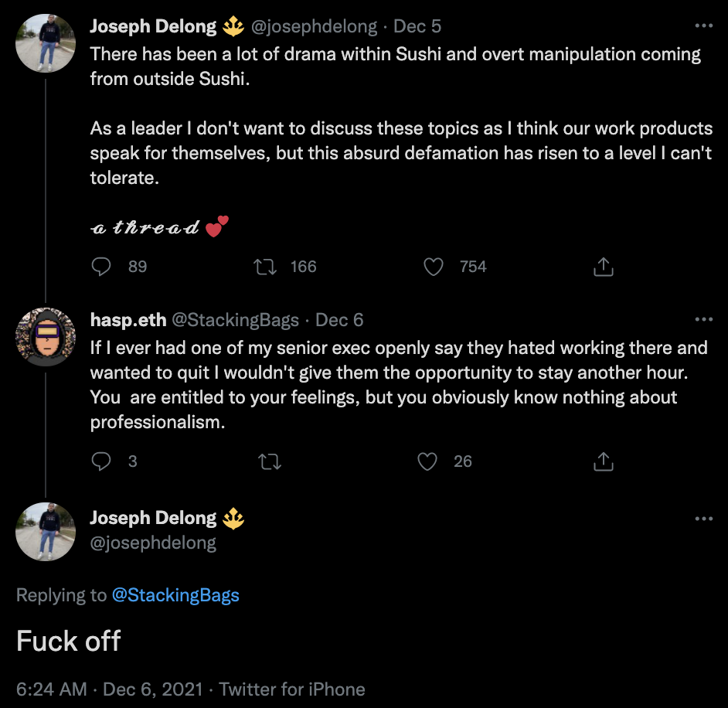Share hasp.eth's tweet
The height and width of the screenshot is (708, 728).
(x=603, y=461)
